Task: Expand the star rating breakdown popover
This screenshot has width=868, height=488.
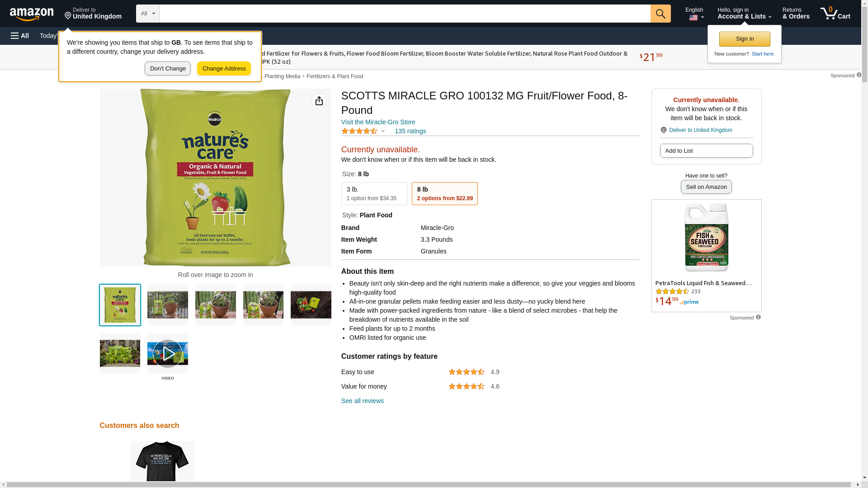Action: (363, 131)
